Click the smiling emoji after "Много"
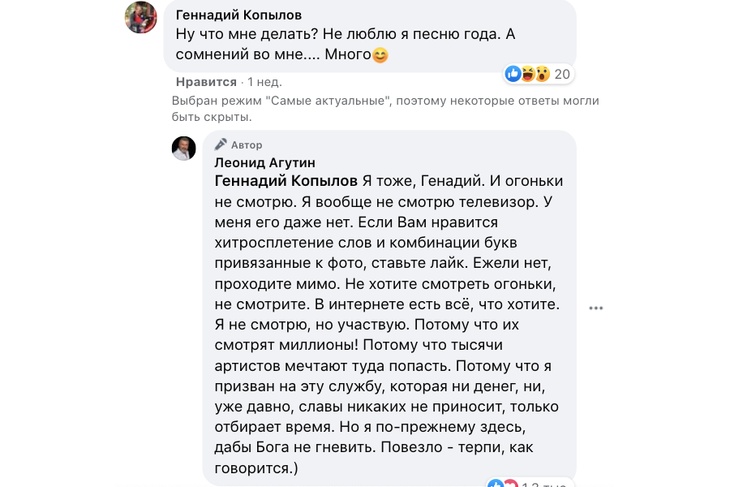 point(380,56)
